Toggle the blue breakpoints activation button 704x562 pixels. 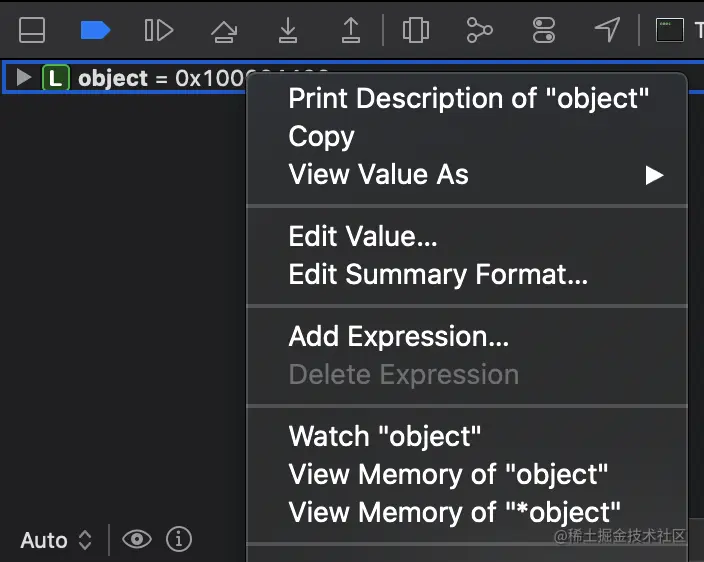[x=95, y=30]
